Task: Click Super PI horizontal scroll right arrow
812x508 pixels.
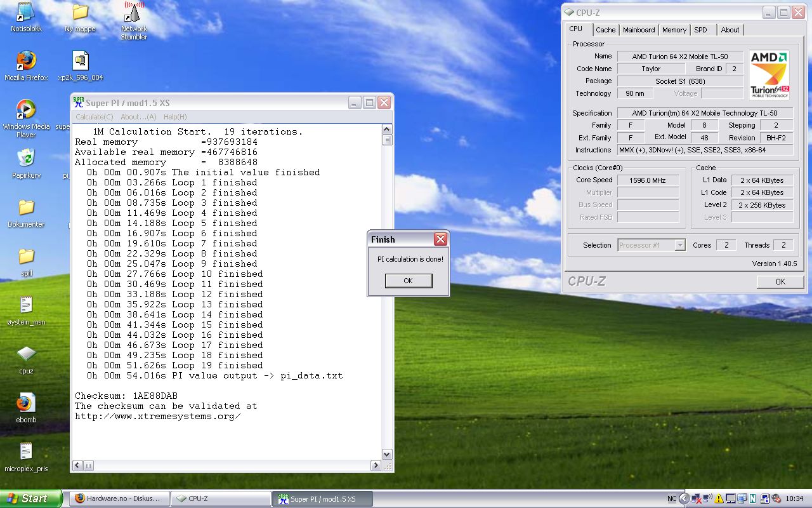Action: coord(376,465)
